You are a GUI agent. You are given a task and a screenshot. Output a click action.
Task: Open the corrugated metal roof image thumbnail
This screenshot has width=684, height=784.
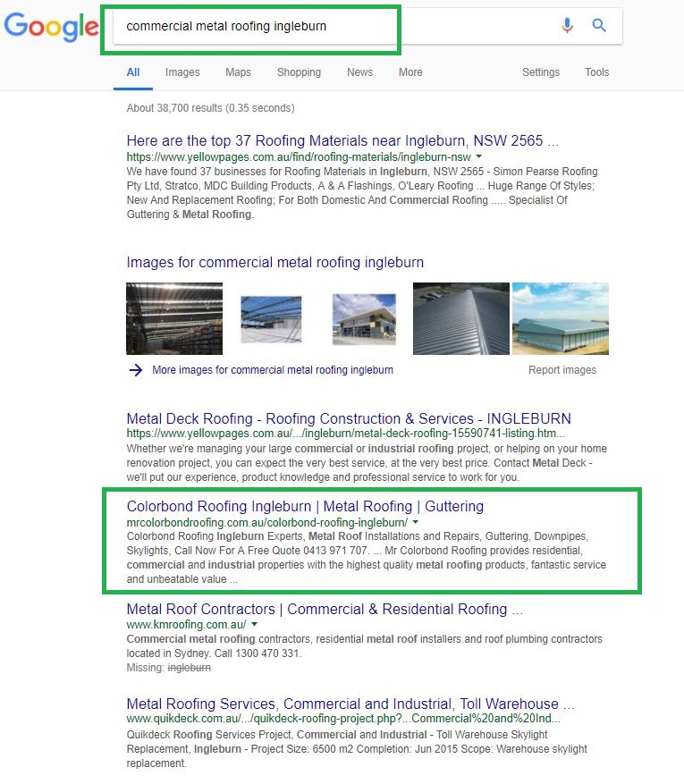(461, 318)
